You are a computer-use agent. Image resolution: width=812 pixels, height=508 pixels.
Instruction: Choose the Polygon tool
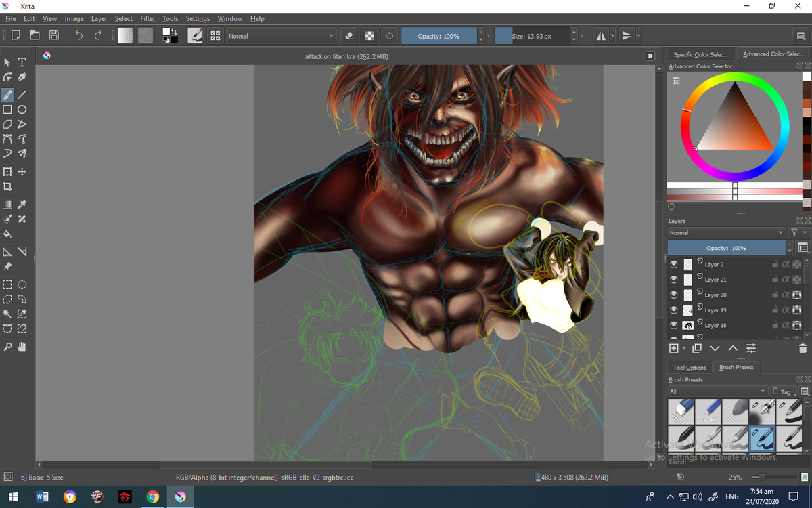(x=7, y=125)
